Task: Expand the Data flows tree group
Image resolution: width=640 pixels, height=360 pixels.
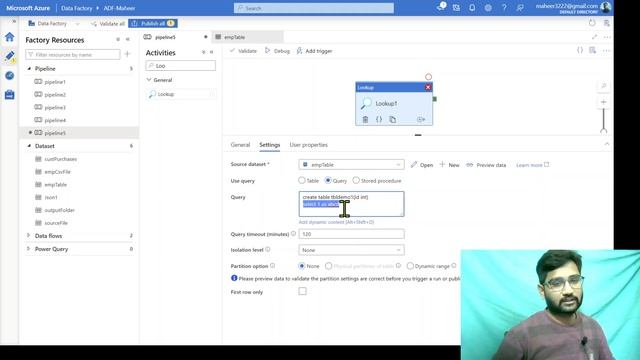Action: click(x=28, y=236)
